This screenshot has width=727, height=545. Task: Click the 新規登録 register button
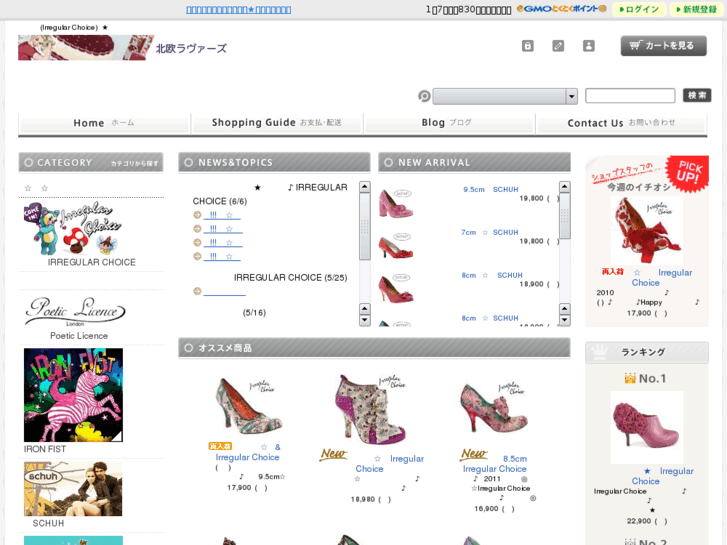tap(696, 9)
